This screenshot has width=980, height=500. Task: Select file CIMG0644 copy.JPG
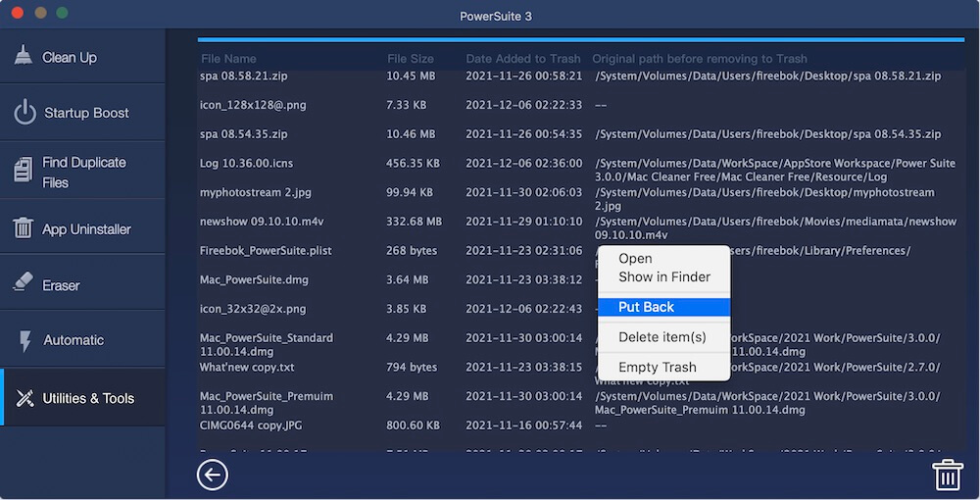coord(251,425)
